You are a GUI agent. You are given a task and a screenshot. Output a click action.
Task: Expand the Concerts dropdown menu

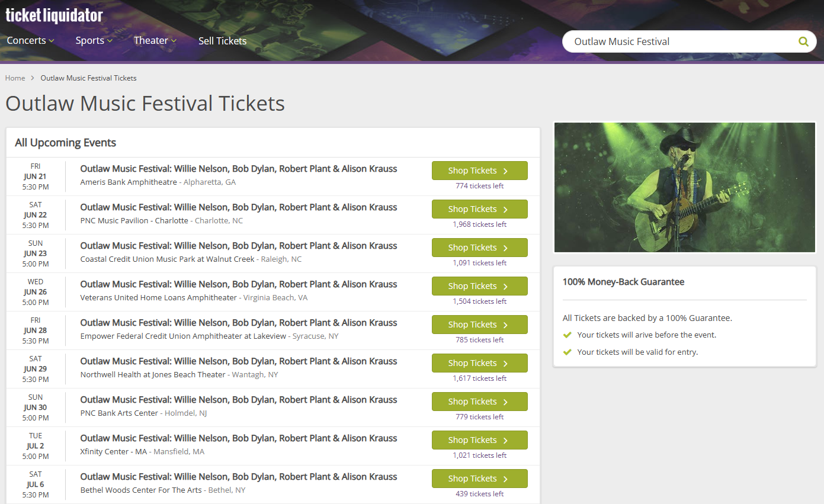tap(30, 41)
